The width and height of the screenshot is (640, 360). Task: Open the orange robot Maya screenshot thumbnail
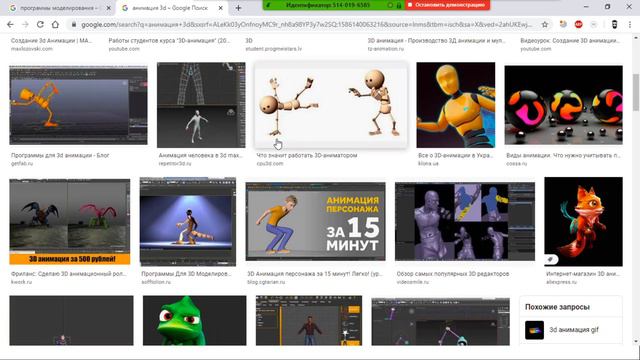coord(78,105)
